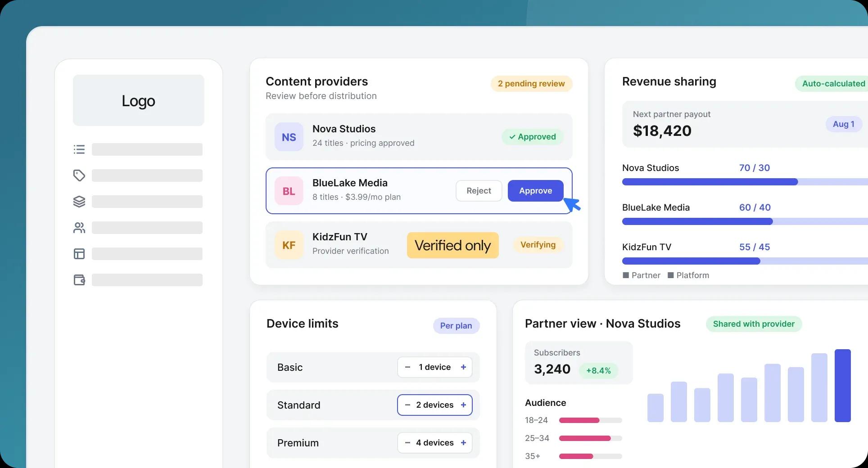Increase the Basic plan device count
The height and width of the screenshot is (468, 868).
click(463, 367)
